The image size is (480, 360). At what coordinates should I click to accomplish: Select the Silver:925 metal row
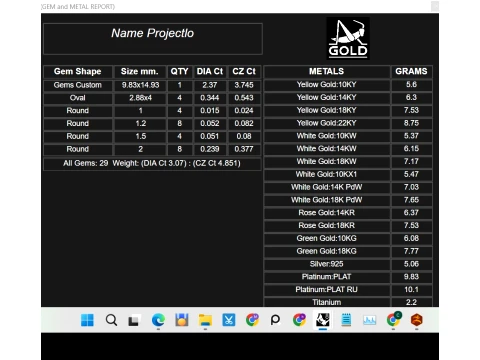click(327, 264)
